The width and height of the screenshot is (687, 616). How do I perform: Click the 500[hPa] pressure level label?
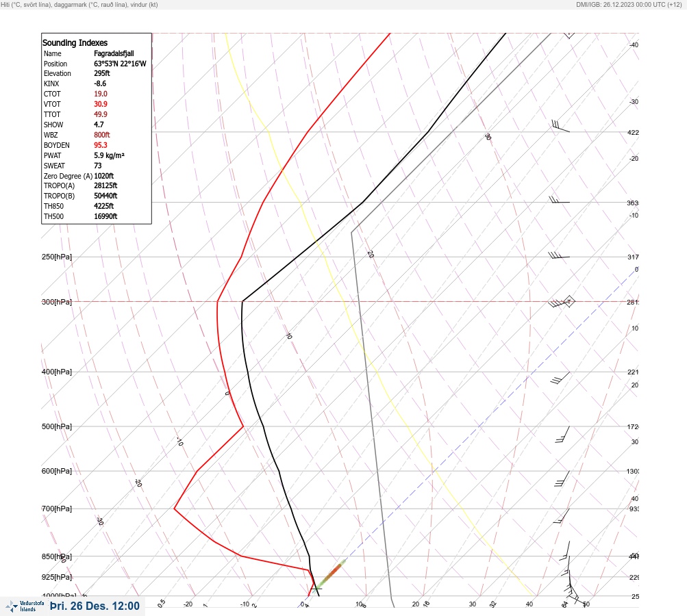pos(57,426)
